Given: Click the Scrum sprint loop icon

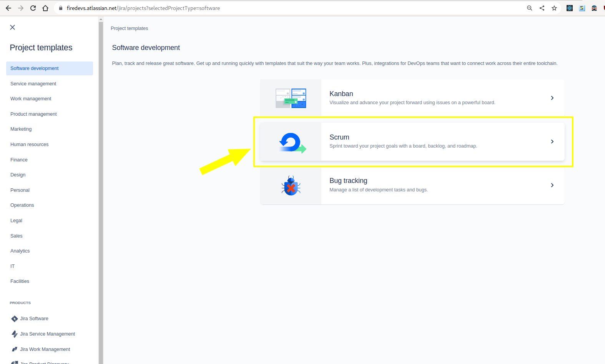Looking at the screenshot, I should tap(293, 143).
